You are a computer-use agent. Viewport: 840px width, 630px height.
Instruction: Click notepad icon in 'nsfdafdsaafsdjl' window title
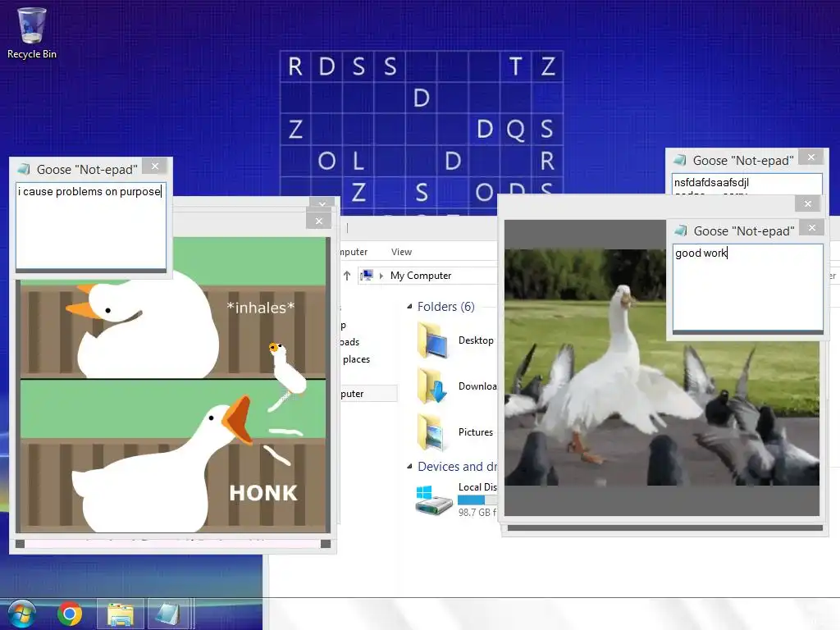point(680,160)
